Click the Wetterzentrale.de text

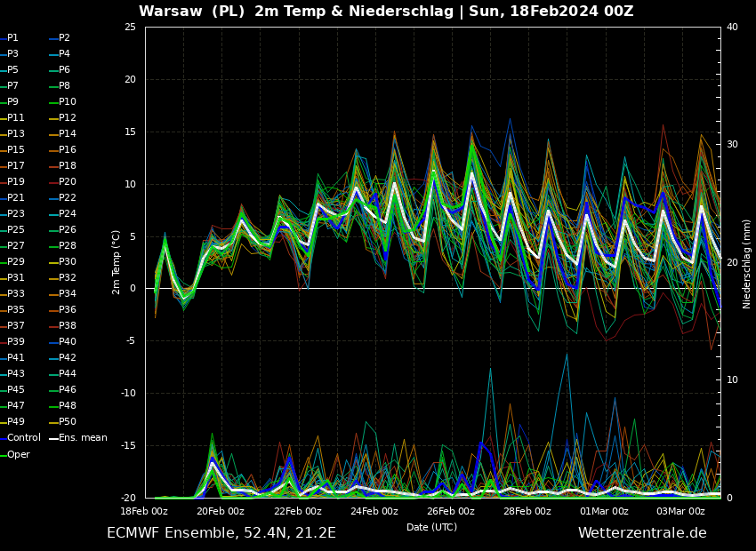pyautogui.click(x=642, y=533)
